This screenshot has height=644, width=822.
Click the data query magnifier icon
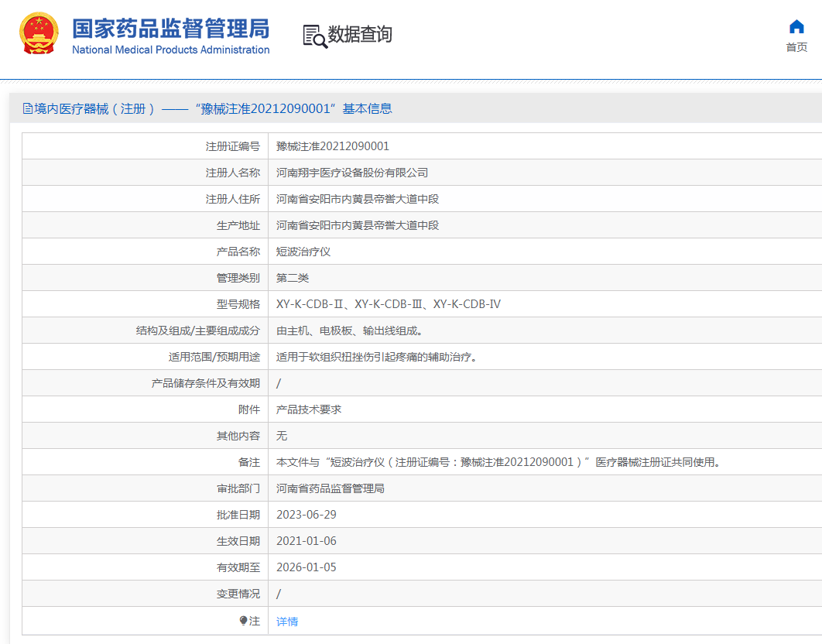(314, 36)
